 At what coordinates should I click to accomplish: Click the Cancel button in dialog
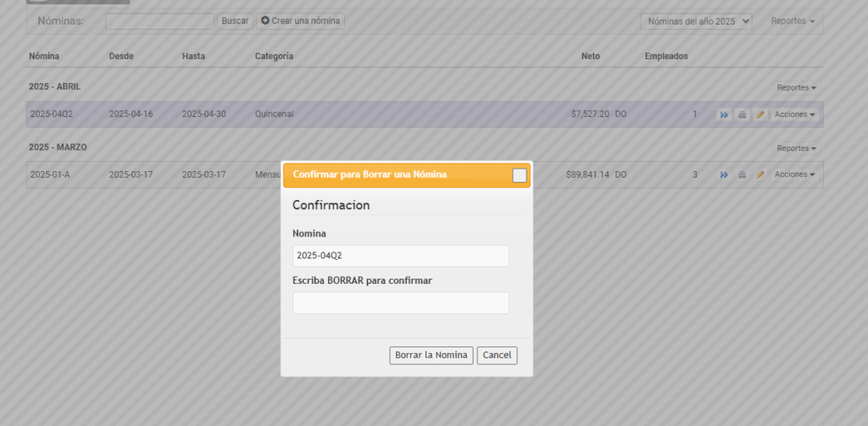(497, 356)
